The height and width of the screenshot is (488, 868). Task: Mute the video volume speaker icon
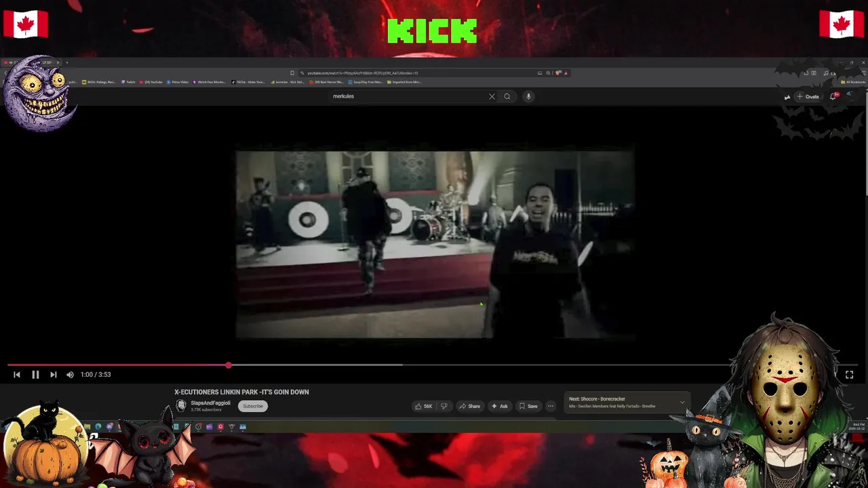pyautogui.click(x=70, y=374)
